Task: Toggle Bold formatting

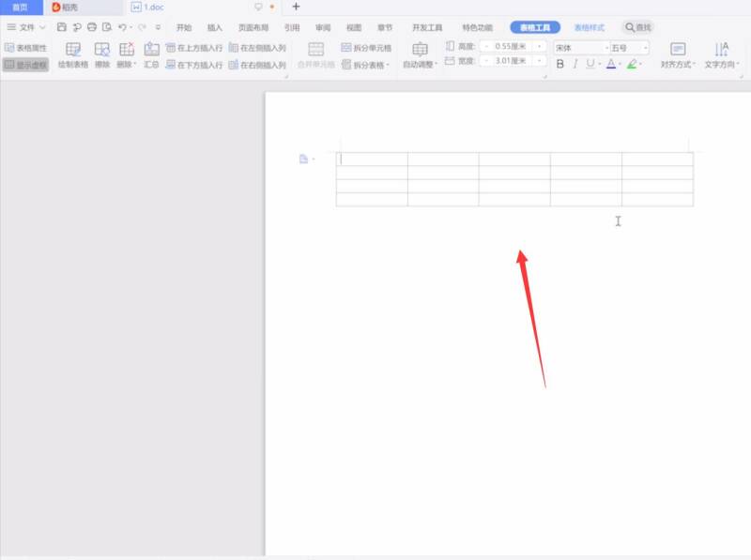Action: click(x=559, y=64)
